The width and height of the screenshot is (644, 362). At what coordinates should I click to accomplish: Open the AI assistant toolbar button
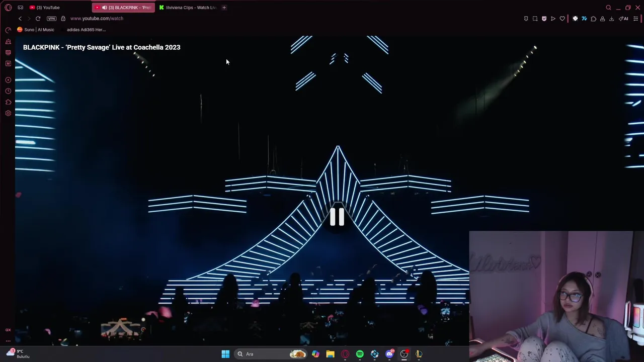(623, 19)
